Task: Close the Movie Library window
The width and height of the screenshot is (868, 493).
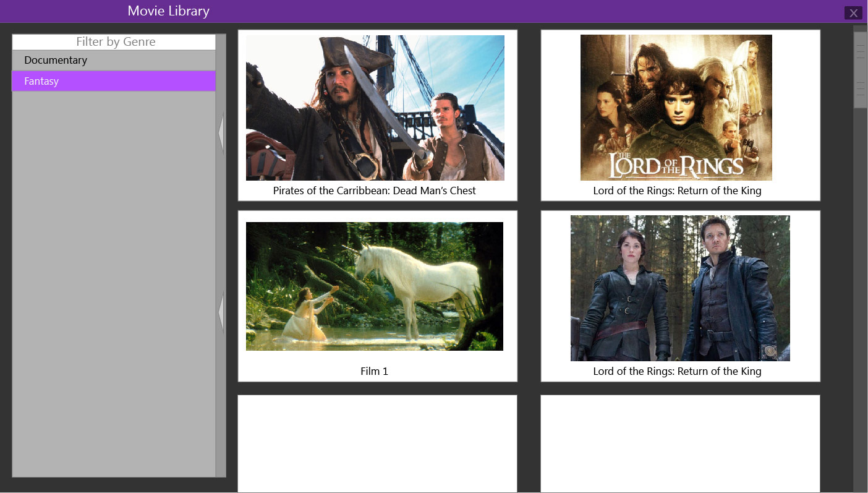Action: (853, 12)
